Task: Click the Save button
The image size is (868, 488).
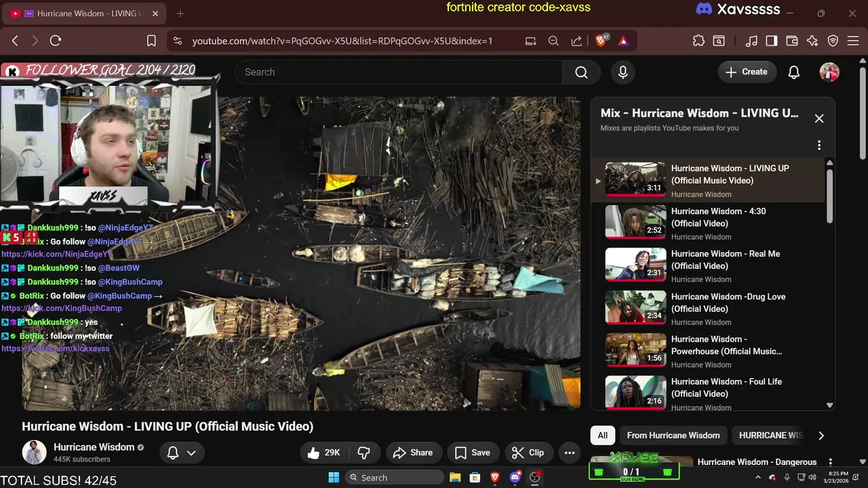Action: pos(473,453)
